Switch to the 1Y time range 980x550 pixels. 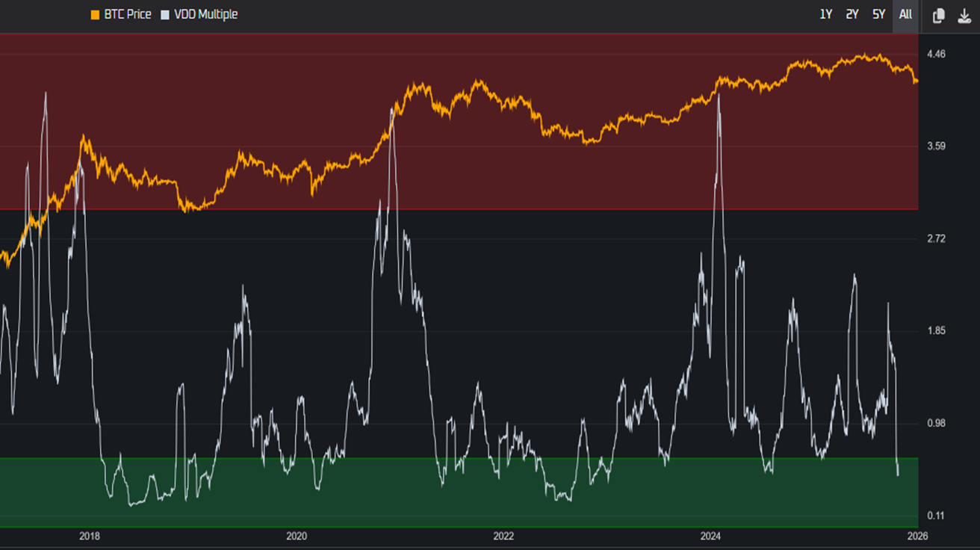825,14
